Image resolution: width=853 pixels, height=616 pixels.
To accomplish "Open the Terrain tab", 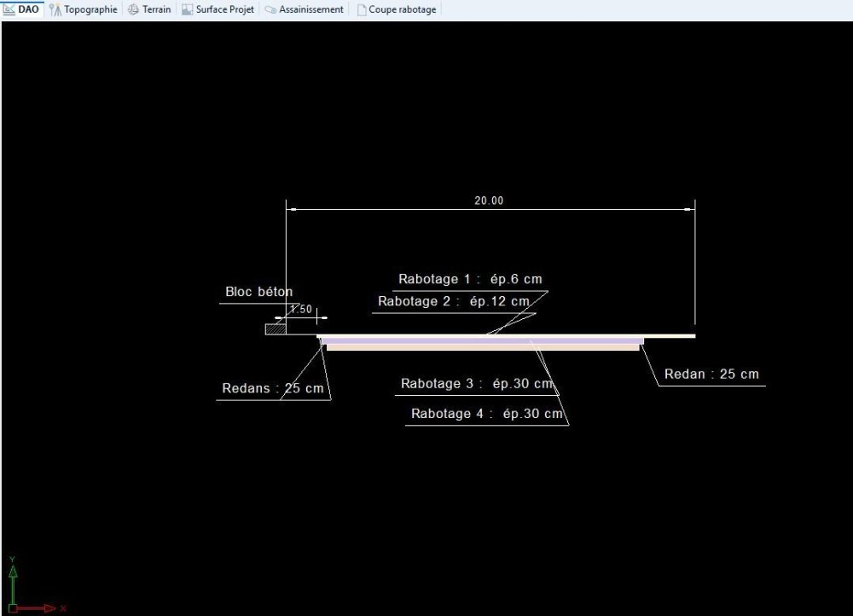I will (149, 9).
